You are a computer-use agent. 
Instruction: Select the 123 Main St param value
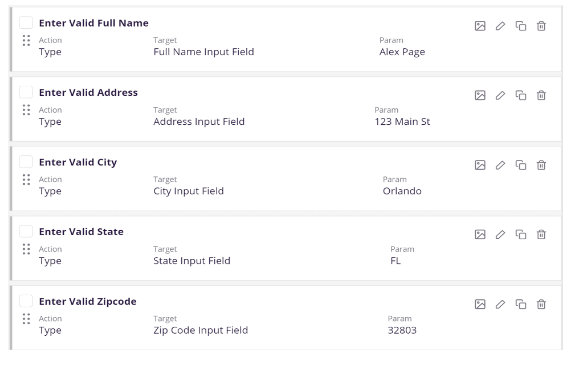402,122
